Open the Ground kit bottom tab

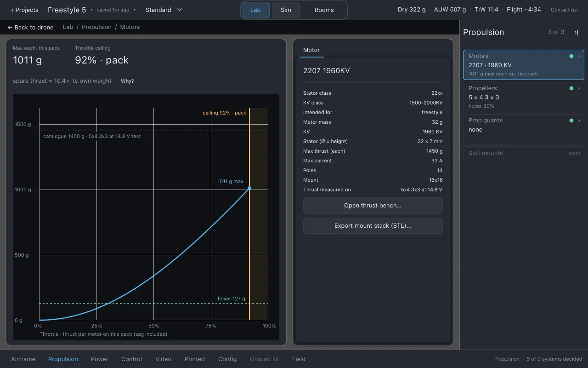[x=265, y=359]
